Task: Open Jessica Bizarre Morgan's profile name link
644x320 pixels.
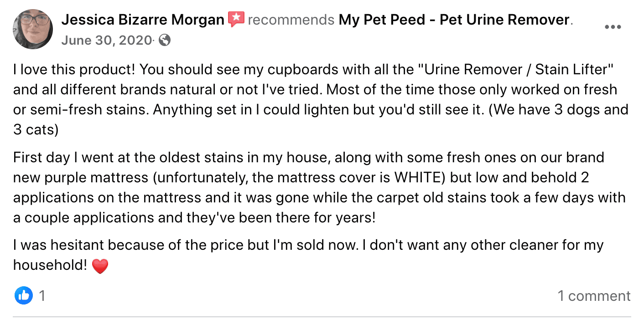Action: pos(143,20)
